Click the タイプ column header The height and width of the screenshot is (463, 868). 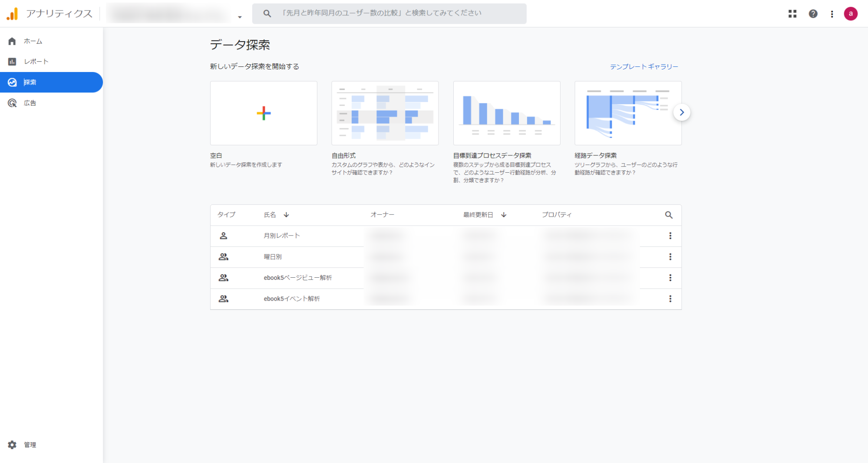point(226,215)
